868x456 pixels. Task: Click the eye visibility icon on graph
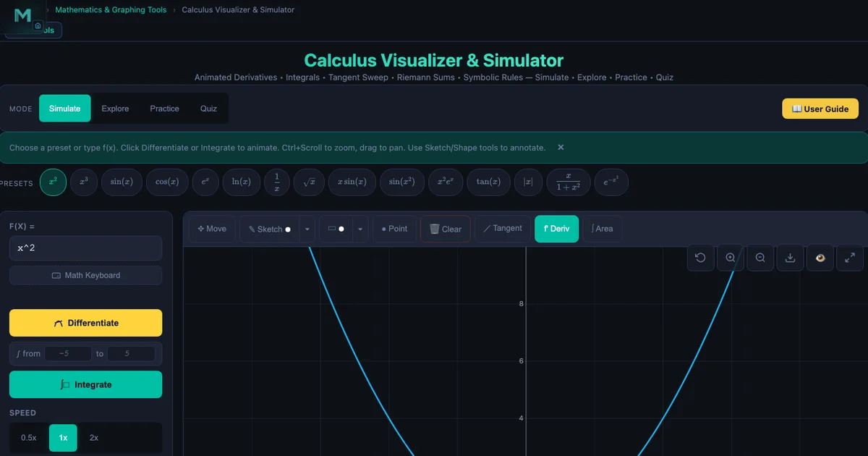click(x=820, y=258)
